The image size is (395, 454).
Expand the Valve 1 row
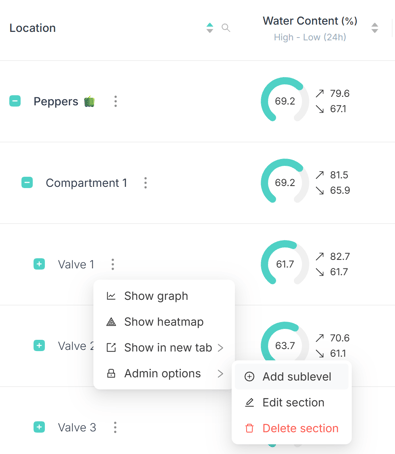tap(39, 264)
